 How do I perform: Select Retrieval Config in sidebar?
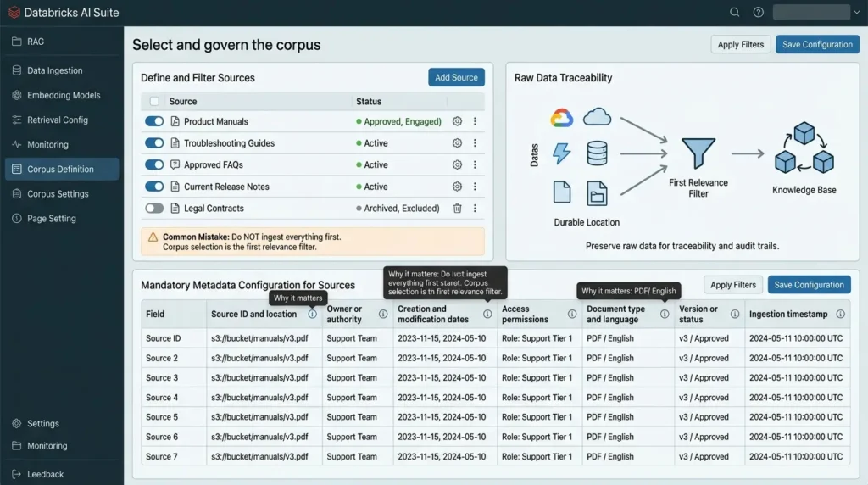coord(62,120)
